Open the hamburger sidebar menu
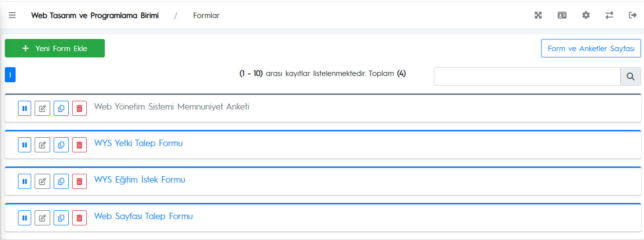The image size is (644, 240). coord(12,15)
